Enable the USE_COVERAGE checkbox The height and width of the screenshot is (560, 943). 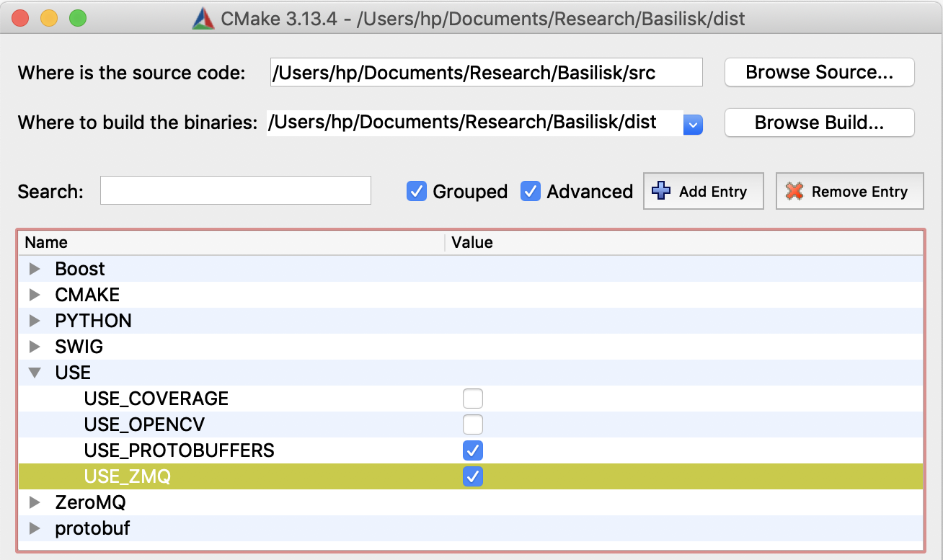coord(473,399)
